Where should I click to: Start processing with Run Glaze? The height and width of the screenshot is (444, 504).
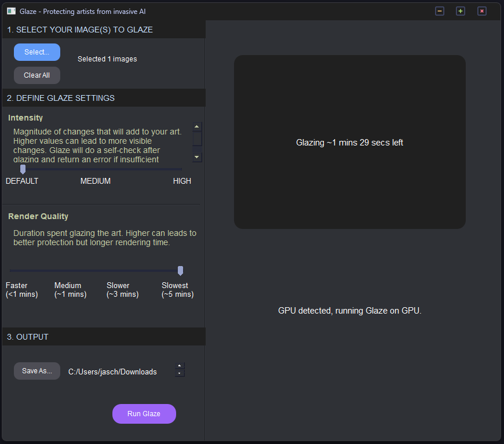coord(144,414)
